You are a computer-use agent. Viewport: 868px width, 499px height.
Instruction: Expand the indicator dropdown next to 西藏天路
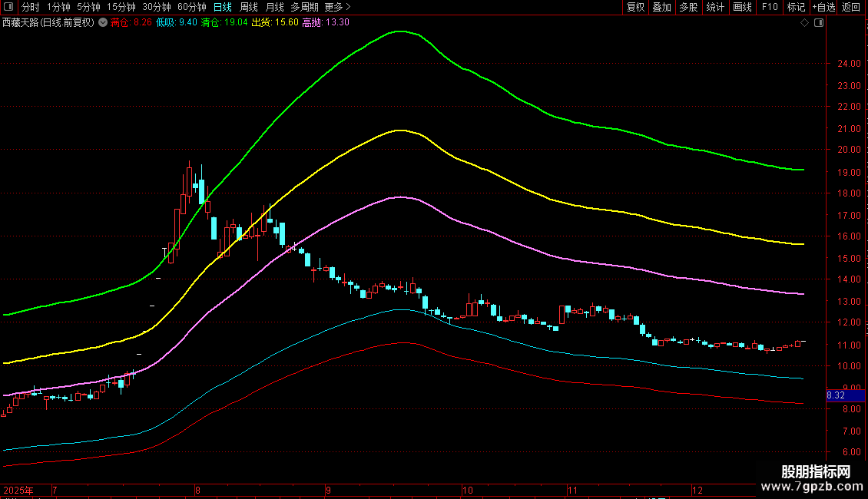103,22
